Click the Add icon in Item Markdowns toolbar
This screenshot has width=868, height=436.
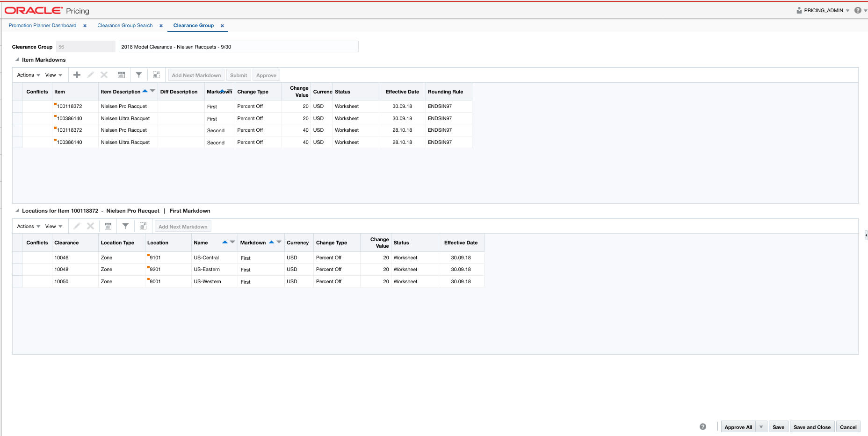(x=76, y=75)
